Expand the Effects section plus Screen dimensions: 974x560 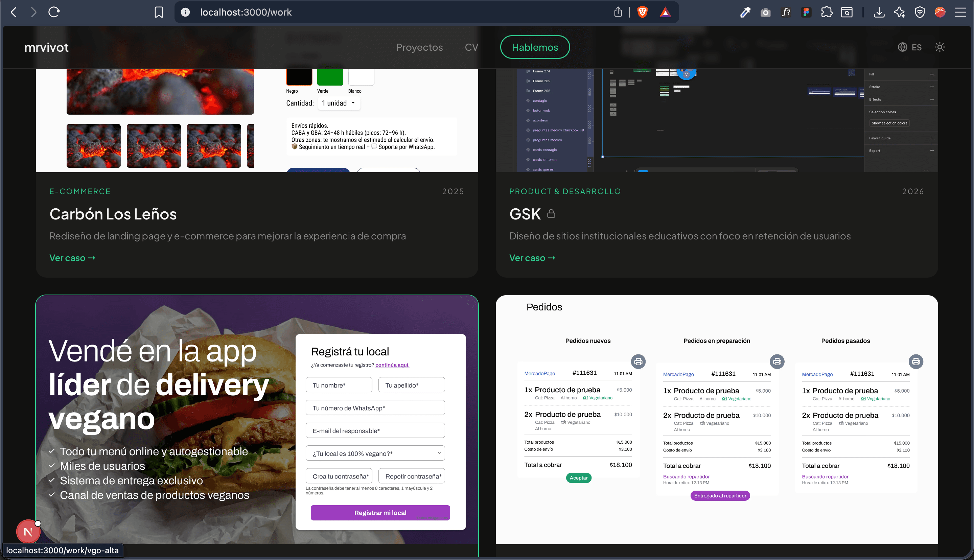coord(932,100)
